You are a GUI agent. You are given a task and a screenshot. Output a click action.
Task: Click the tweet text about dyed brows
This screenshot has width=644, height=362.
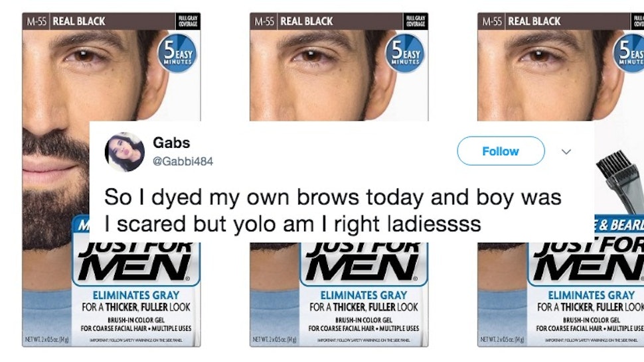pyautogui.click(x=333, y=211)
